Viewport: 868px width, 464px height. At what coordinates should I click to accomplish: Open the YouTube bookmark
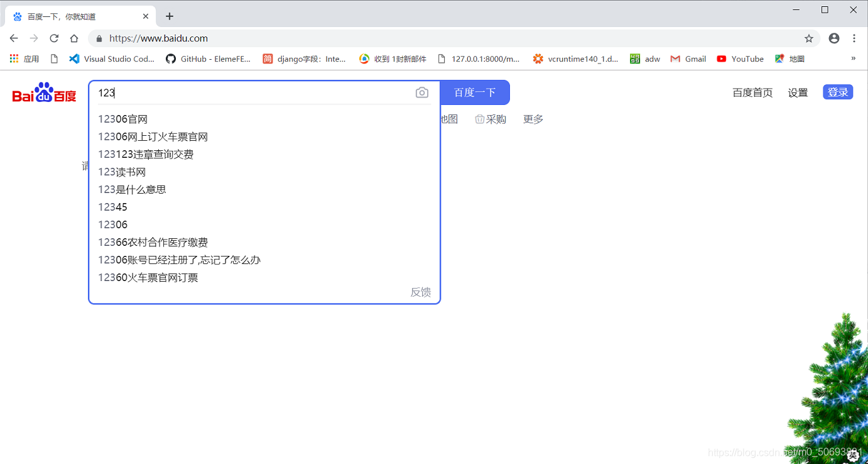pos(741,58)
